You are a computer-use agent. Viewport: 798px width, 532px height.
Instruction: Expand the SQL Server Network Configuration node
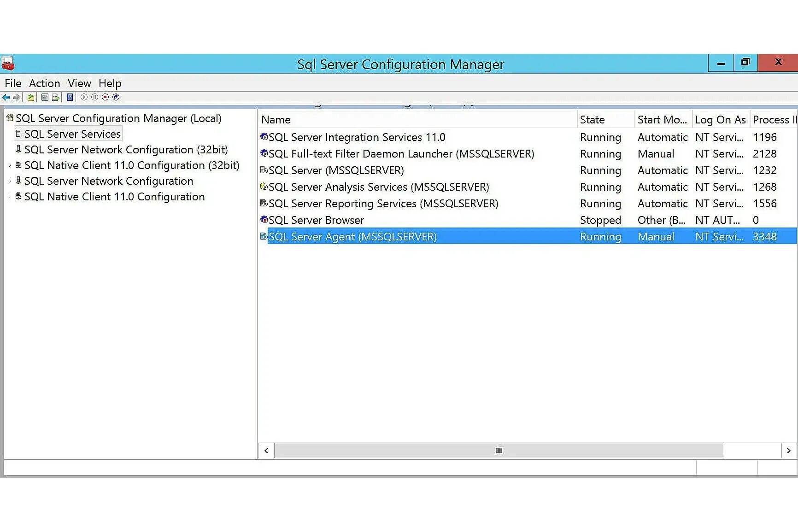(10, 181)
